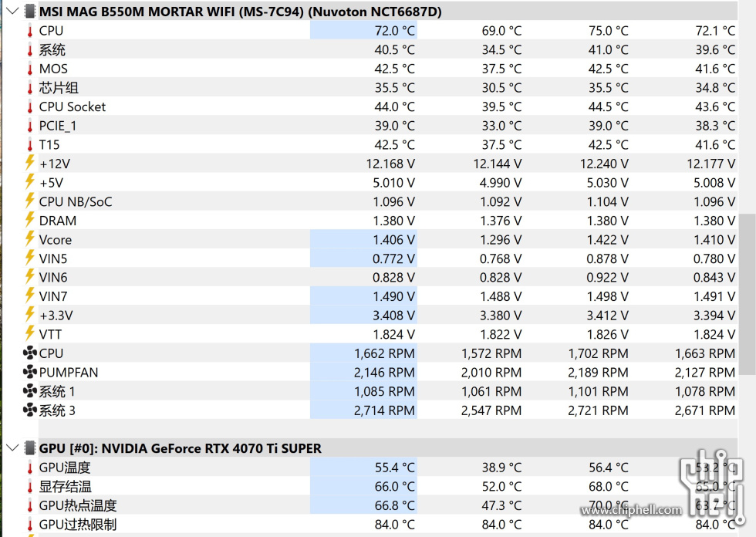Click the motherboard chip icon beside MSI MAG B550M
Image resolution: width=756 pixels, height=537 pixels.
click(x=30, y=11)
